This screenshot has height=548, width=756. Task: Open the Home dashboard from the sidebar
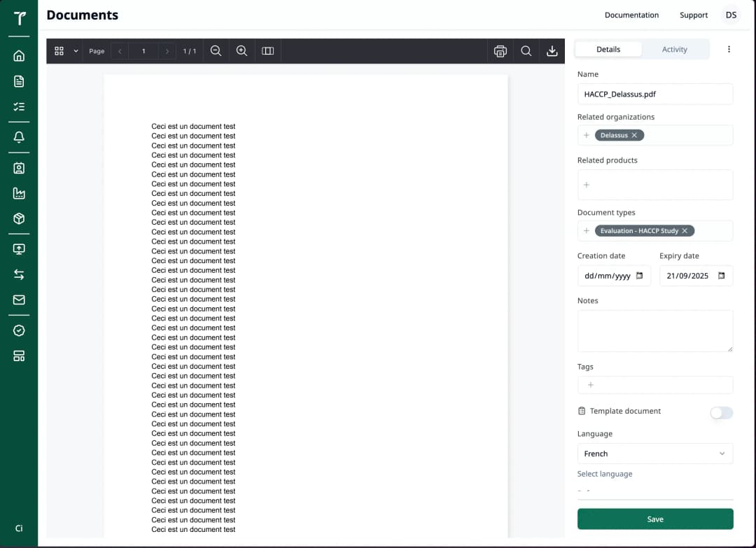[x=19, y=56]
